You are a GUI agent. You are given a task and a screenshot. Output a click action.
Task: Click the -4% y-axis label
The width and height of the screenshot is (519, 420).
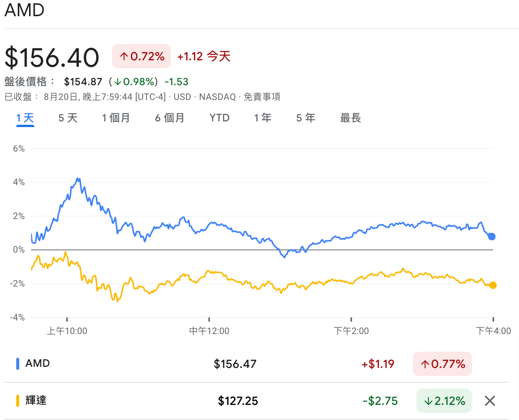point(17,317)
